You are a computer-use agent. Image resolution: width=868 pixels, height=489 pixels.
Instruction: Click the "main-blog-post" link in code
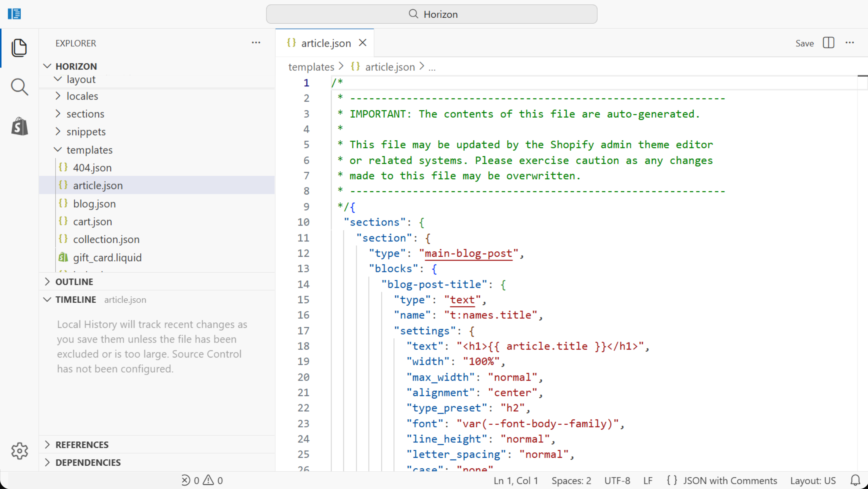(468, 253)
